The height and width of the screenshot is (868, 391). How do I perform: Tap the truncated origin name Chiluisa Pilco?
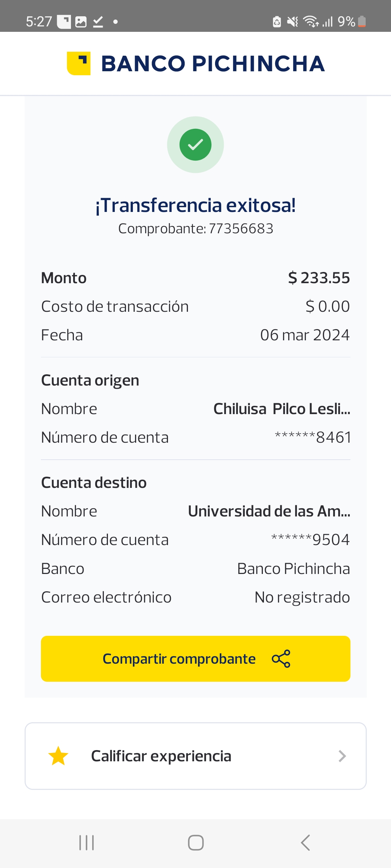(282, 409)
